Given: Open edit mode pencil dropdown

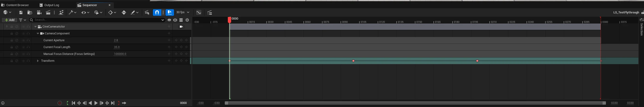Looking at the screenshot, I should pos(134,12).
